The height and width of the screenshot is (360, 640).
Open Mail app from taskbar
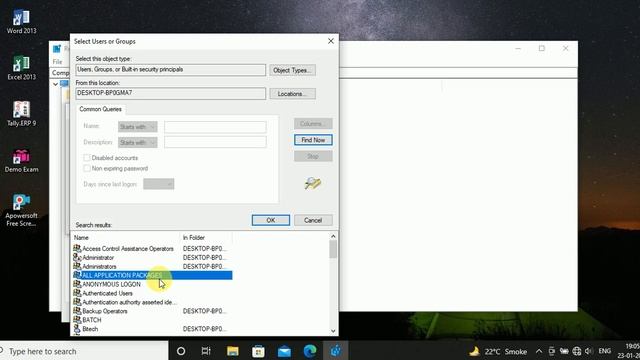point(284,351)
